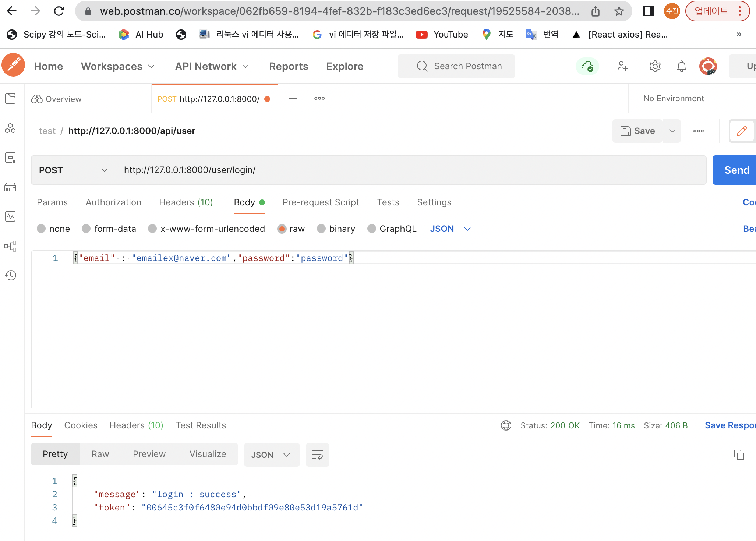Switch to the Headers (10) request tab
Image resolution: width=756 pixels, height=541 pixels.
coord(186,202)
